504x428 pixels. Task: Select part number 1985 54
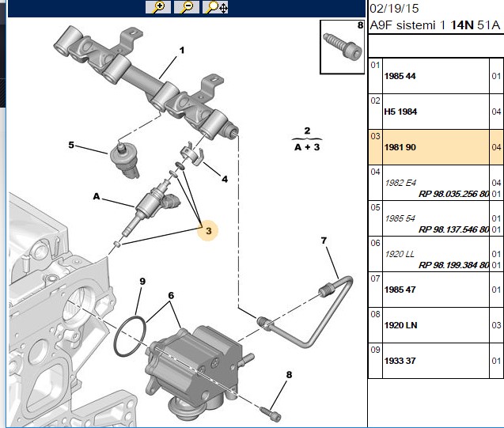pyautogui.click(x=400, y=218)
